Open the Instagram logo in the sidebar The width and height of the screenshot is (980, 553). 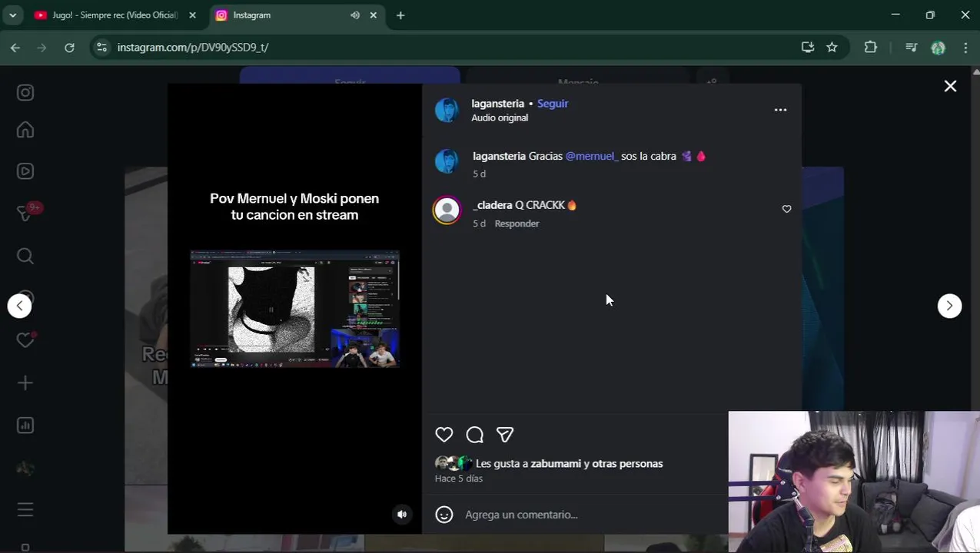pos(25,93)
